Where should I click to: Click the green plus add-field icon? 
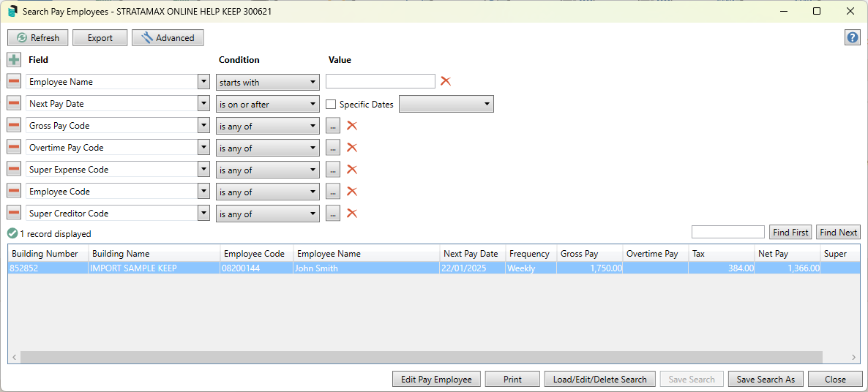[x=15, y=60]
